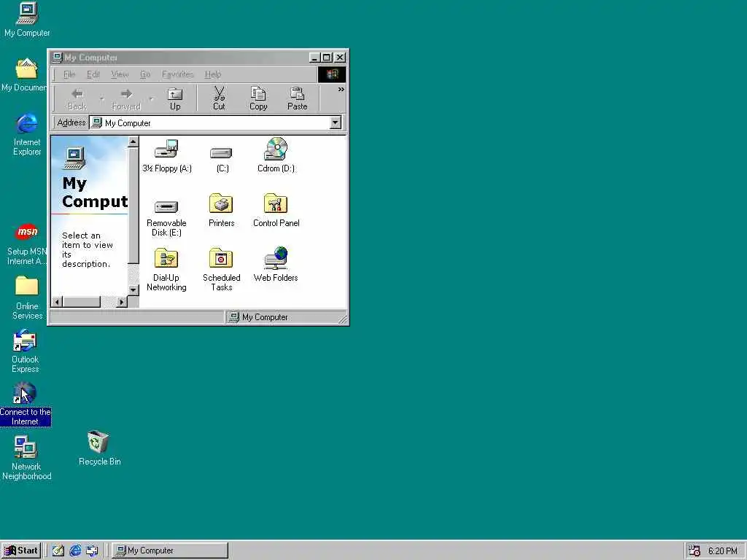Open the Edit menu
The height and width of the screenshot is (560, 747).
point(93,74)
